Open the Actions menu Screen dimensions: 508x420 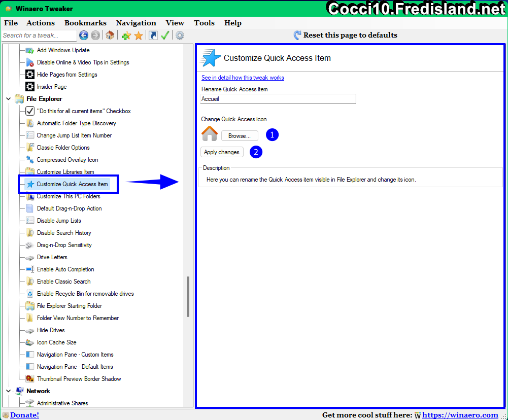click(41, 23)
